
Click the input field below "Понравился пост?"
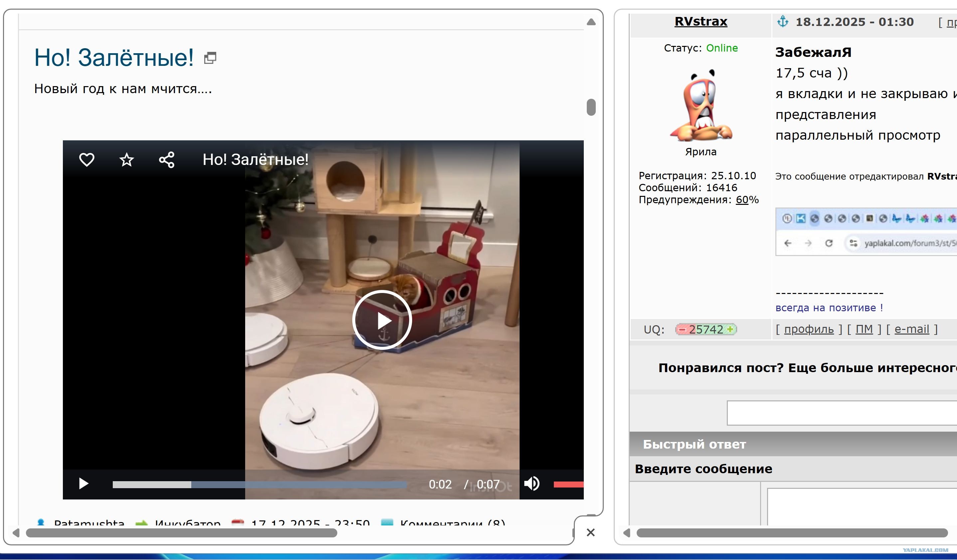coord(842,413)
